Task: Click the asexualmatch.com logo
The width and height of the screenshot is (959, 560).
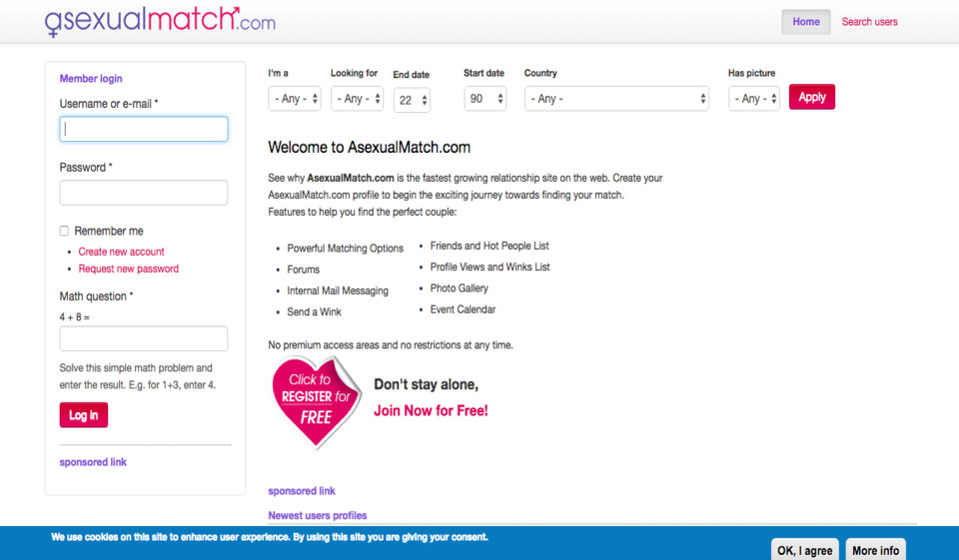Action: click(x=160, y=21)
